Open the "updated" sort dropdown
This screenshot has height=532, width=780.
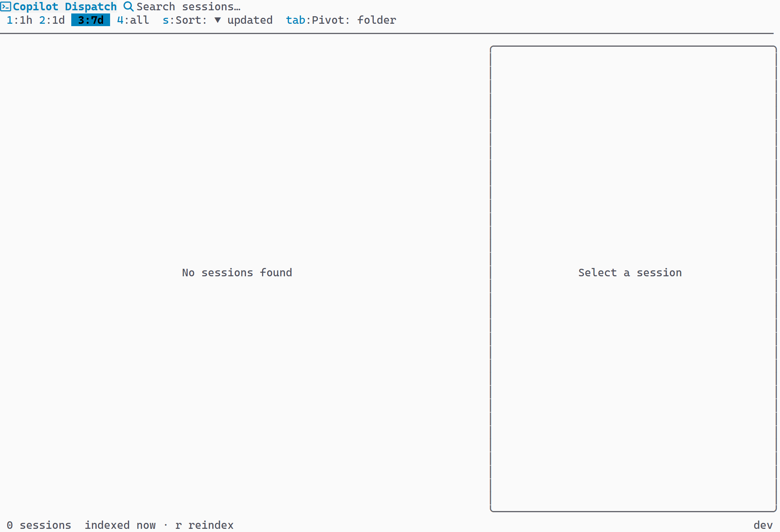[x=249, y=20]
